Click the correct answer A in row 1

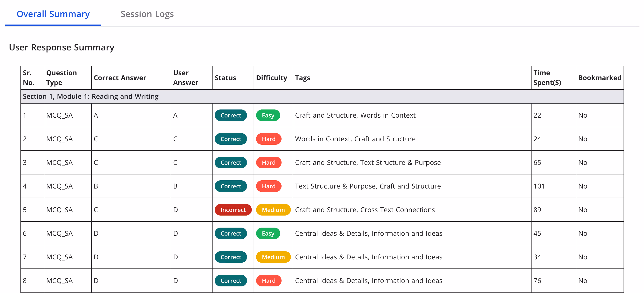point(96,115)
